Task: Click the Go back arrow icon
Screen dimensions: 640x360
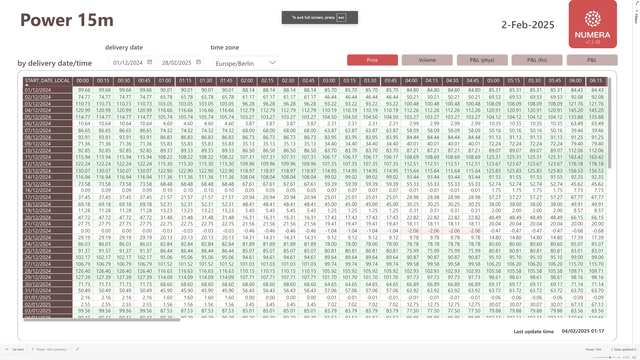Action: (x=7, y=349)
